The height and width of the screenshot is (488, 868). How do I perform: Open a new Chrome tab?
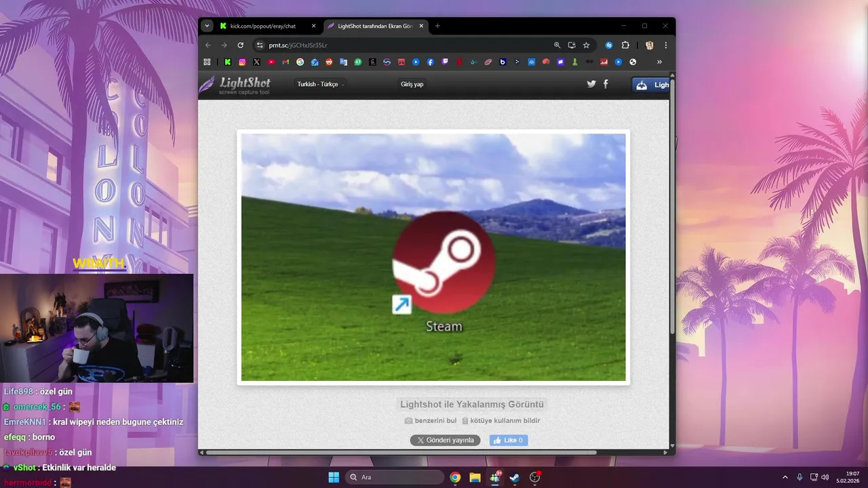(437, 26)
